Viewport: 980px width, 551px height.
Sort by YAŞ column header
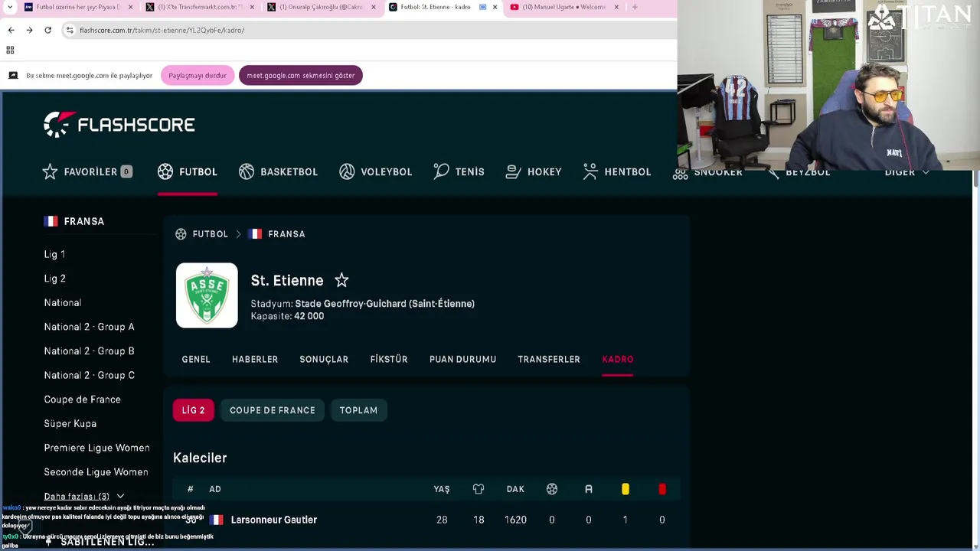(x=442, y=489)
